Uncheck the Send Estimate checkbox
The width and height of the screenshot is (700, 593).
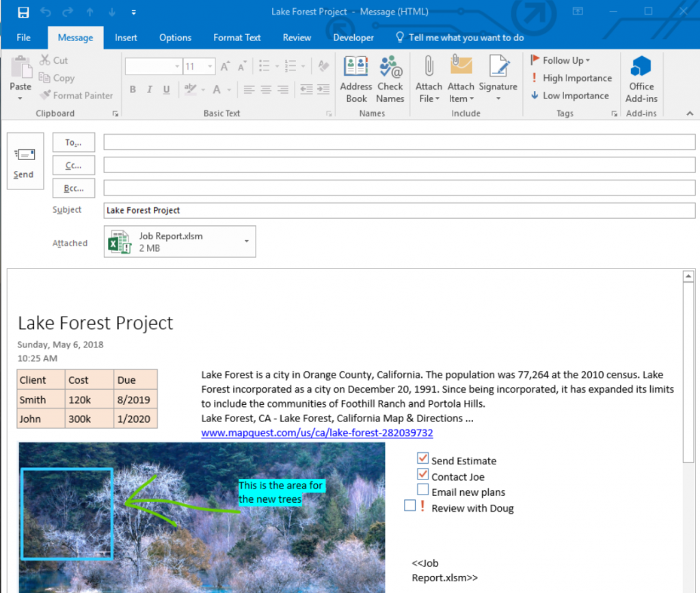[422, 459]
